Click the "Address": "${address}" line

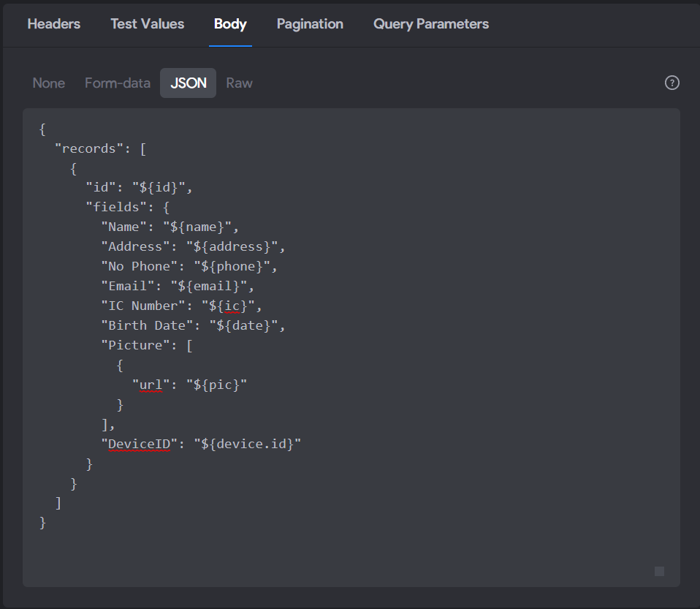pos(193,246)
